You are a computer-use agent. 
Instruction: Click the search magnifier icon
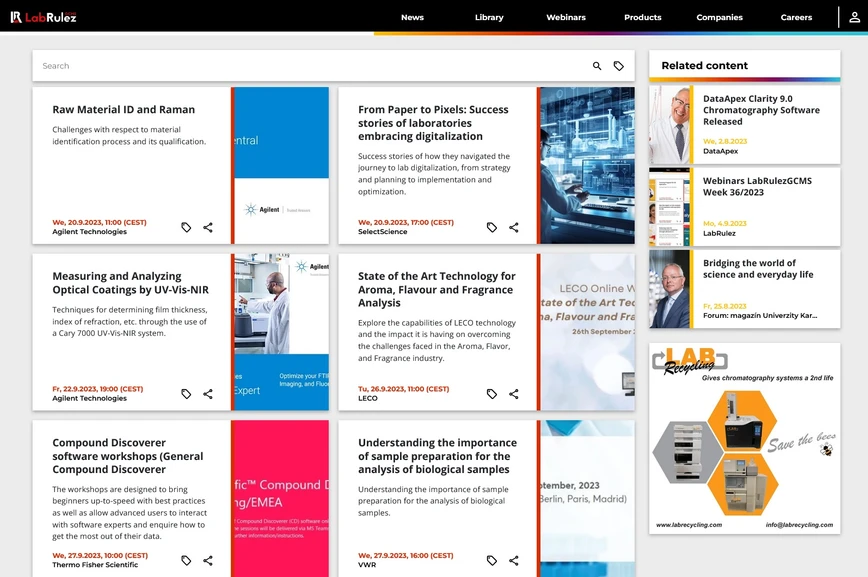(x=597, y=66)
